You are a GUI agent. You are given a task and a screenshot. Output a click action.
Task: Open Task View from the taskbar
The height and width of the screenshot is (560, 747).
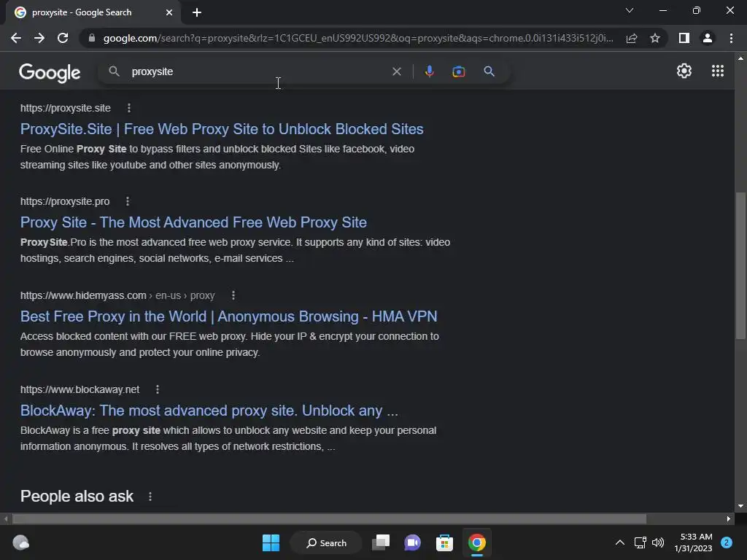[381, 542]
